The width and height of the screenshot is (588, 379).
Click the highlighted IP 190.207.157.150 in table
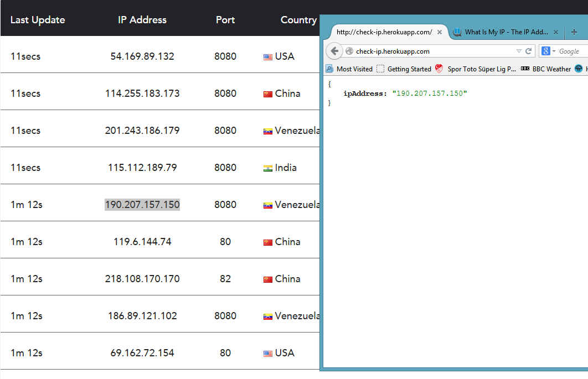(x=142, y=205)
